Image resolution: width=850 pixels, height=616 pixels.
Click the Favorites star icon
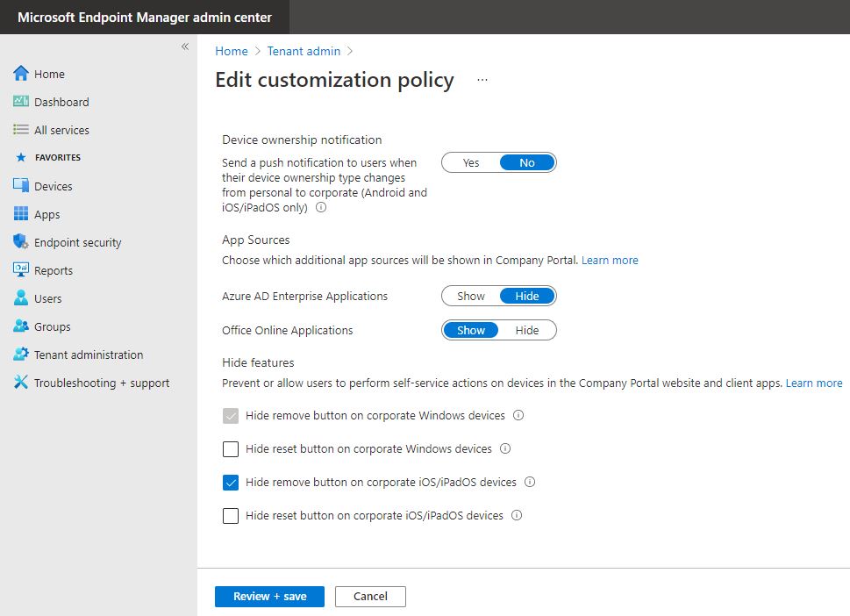(20, 157)
